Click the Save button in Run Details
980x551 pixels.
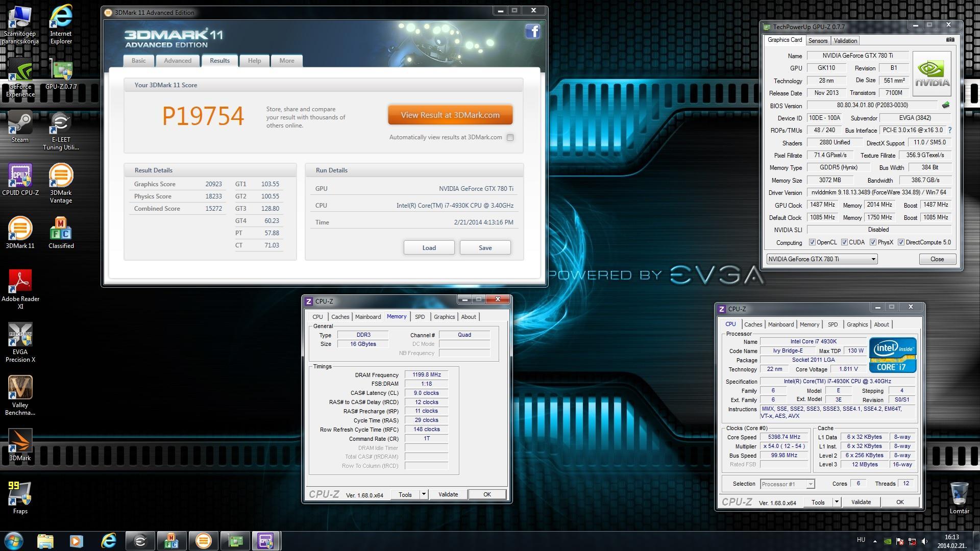[485, 247]
